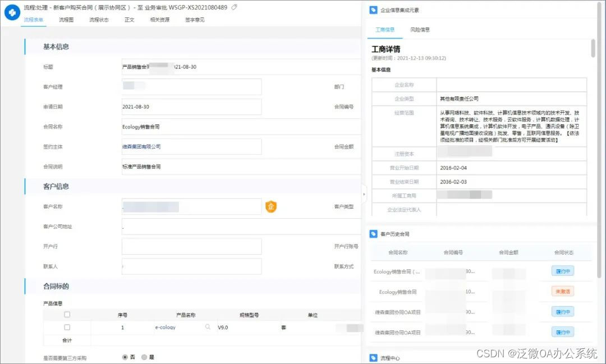Screen dimensions: 606x364
Task: Click the 企业信息集成元素 panel tag icon
Action: pos(373,10)
